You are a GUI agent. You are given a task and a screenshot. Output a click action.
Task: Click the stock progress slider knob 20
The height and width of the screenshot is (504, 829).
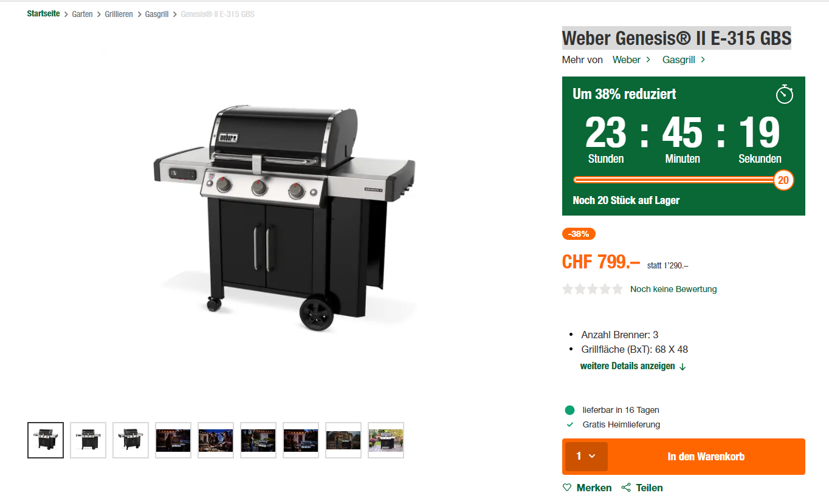click(x=783, y=180)
